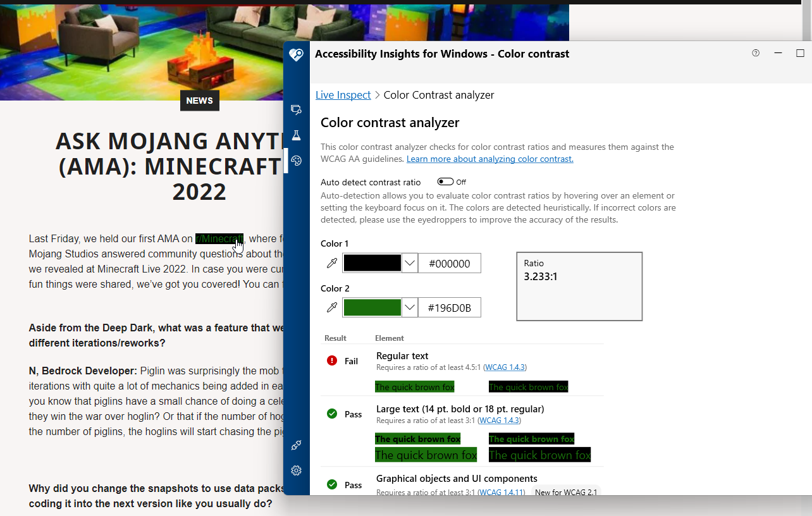The width and height of the screenshot is (812, 516).
Task: Click the r/Minecraft link in the article
Action: pos(219,238)
